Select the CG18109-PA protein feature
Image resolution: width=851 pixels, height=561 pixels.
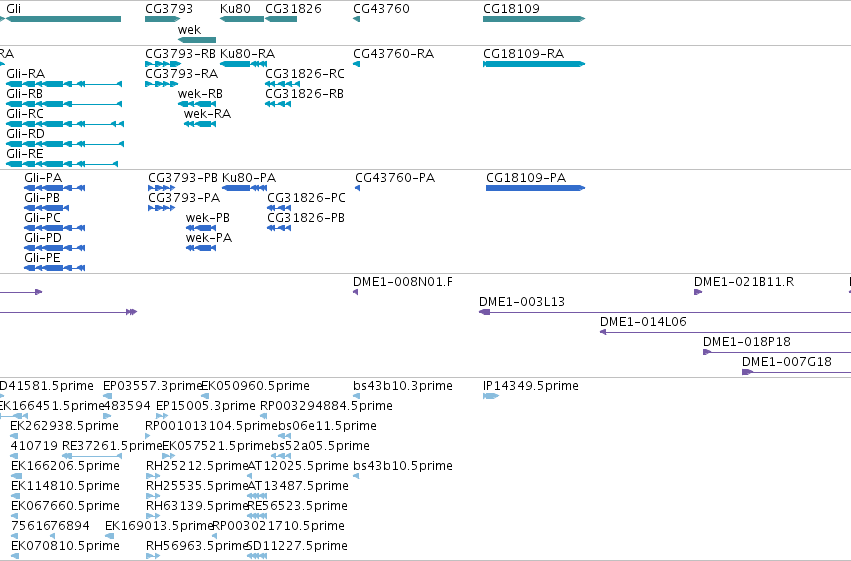[x=526, y=178]
